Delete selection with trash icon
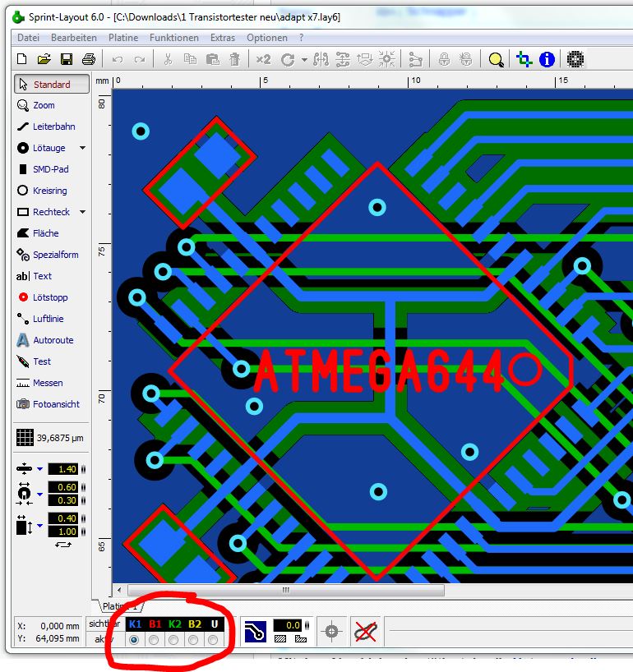This screenshot has height=672, width=633. [234, 59]
